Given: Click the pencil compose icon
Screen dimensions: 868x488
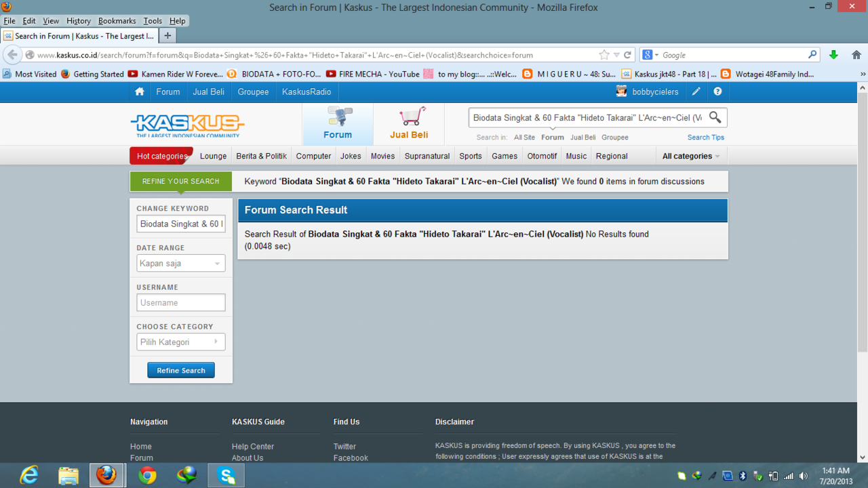Looking at the screenshot, I should [x=696, y=91].
